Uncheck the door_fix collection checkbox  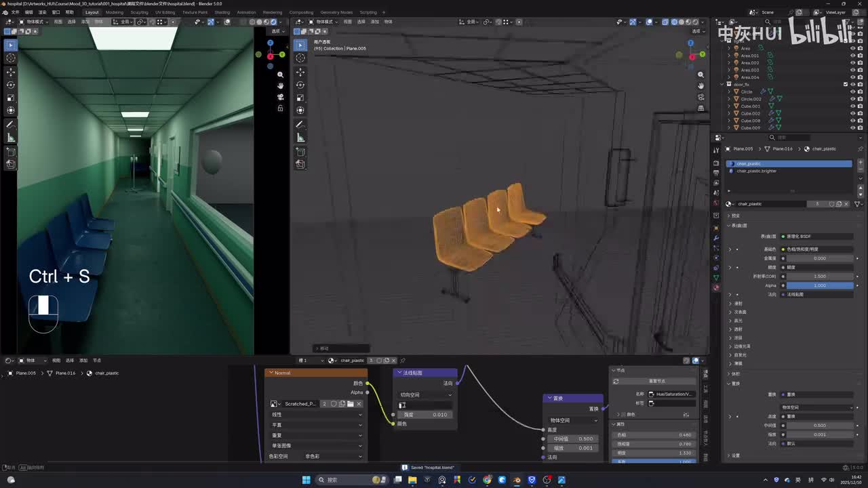(x=845, y=85)
